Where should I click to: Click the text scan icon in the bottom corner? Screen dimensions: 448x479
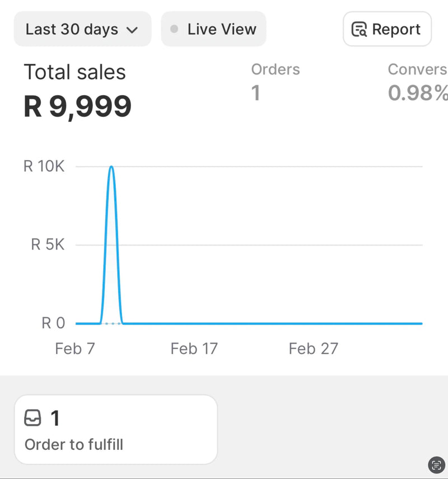click(x=436, y=464)
